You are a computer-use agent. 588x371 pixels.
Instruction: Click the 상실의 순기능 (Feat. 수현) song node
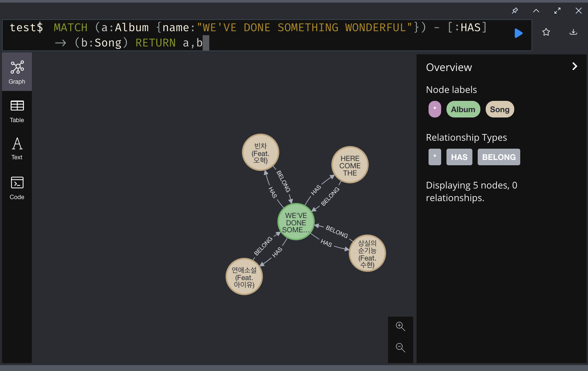367,253
